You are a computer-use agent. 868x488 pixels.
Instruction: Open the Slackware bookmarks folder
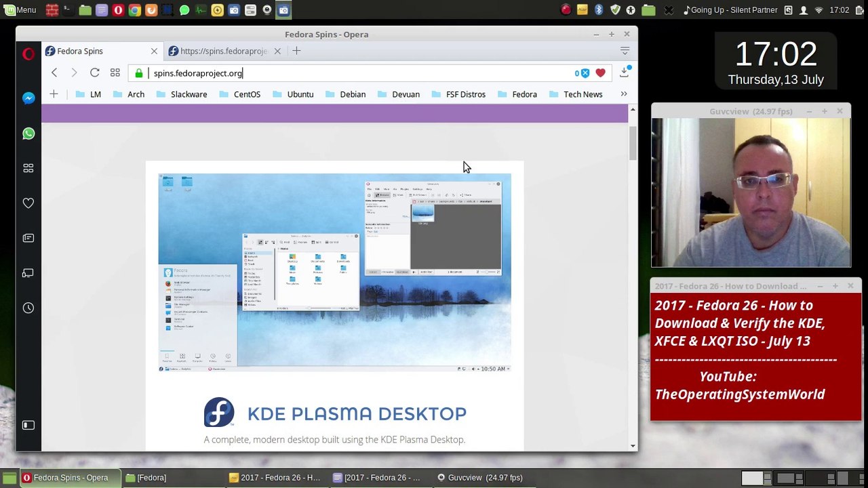click(181, 94)
